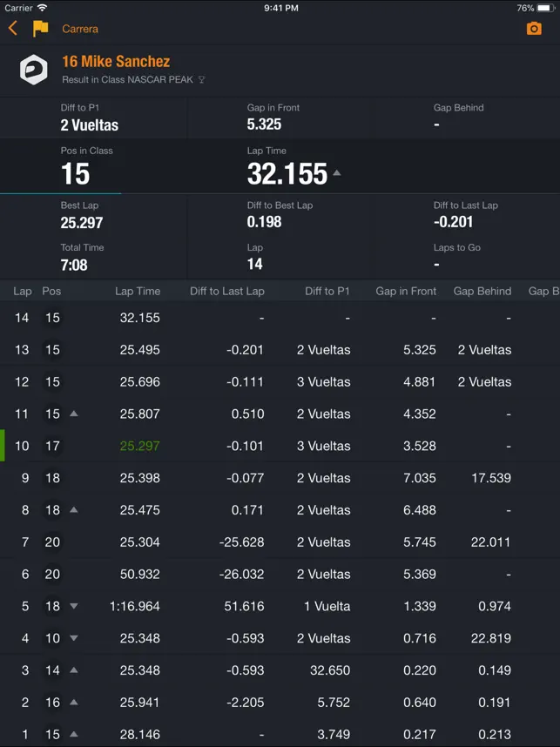The image size is (560, 747).
Task: Tap the blue lap progress bar
Action: pyautogui.click(x=60, y=193)
